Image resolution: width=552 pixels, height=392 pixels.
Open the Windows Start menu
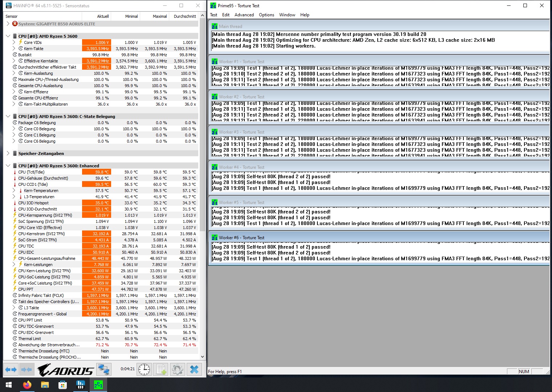point(9,385)
